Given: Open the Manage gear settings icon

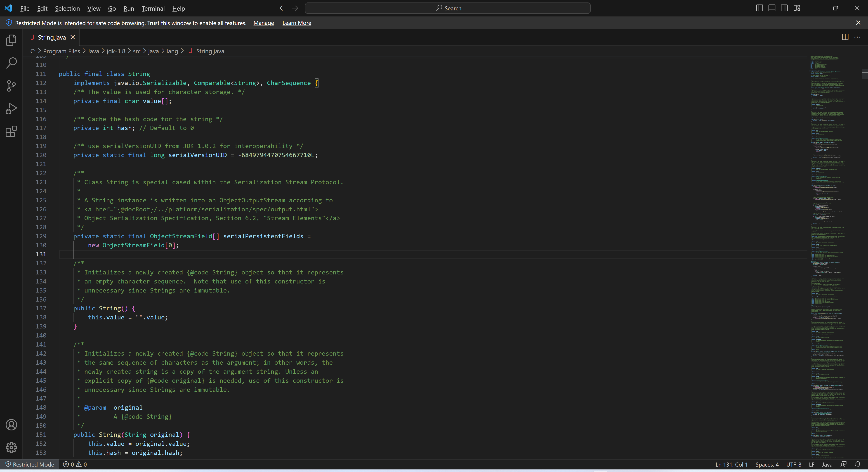Looking at the screenshot, I should [x=11, y=448].
